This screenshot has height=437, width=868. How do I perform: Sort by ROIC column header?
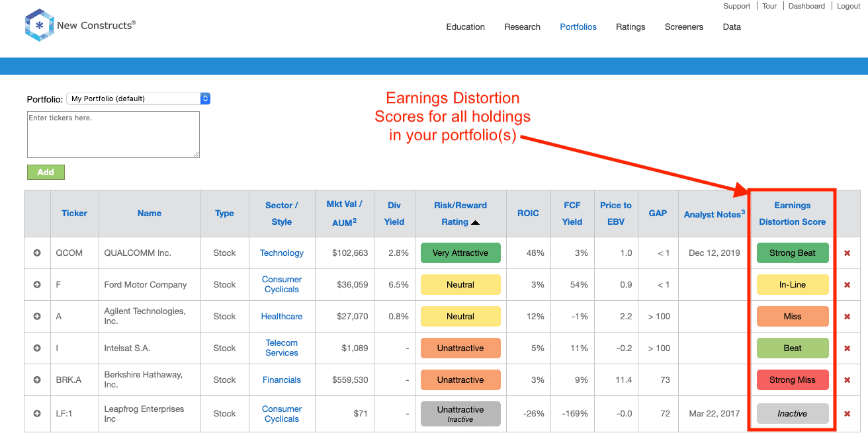528,214
